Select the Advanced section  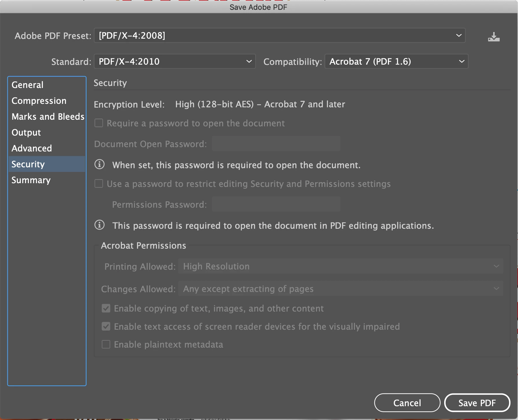pos(47,148)
